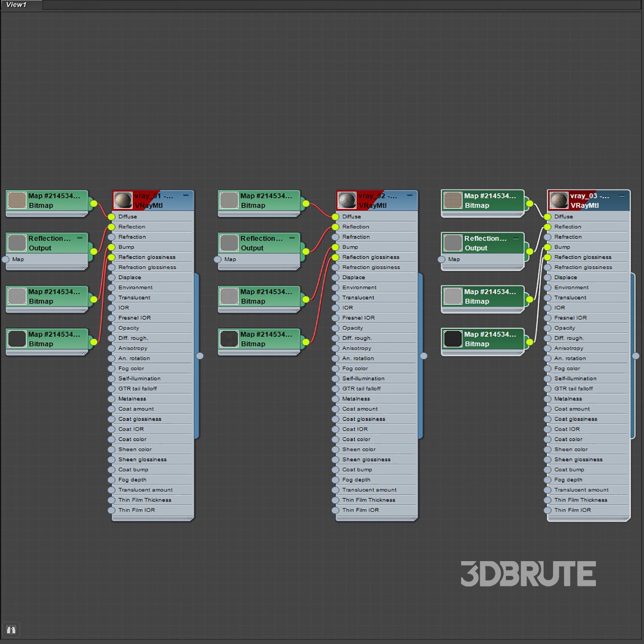
Task: Select the Metalness slot in vray_03
Action: [x=568, y=399]
